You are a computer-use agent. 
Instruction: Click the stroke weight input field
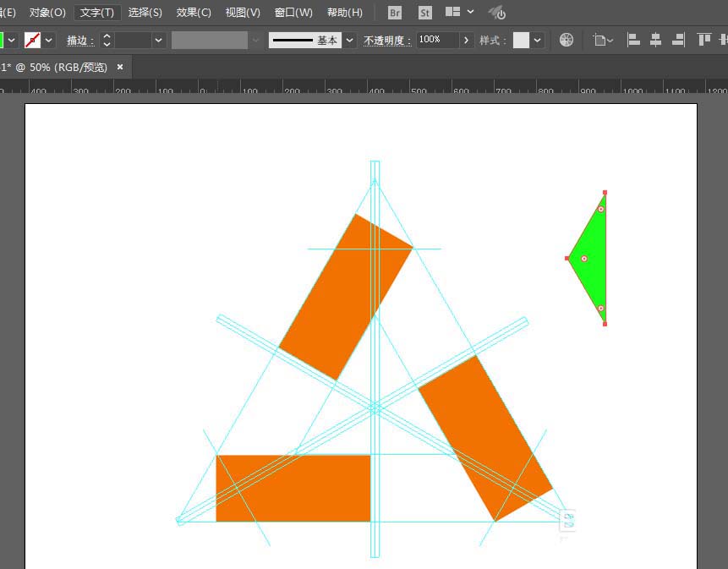(x=133, y=41)
